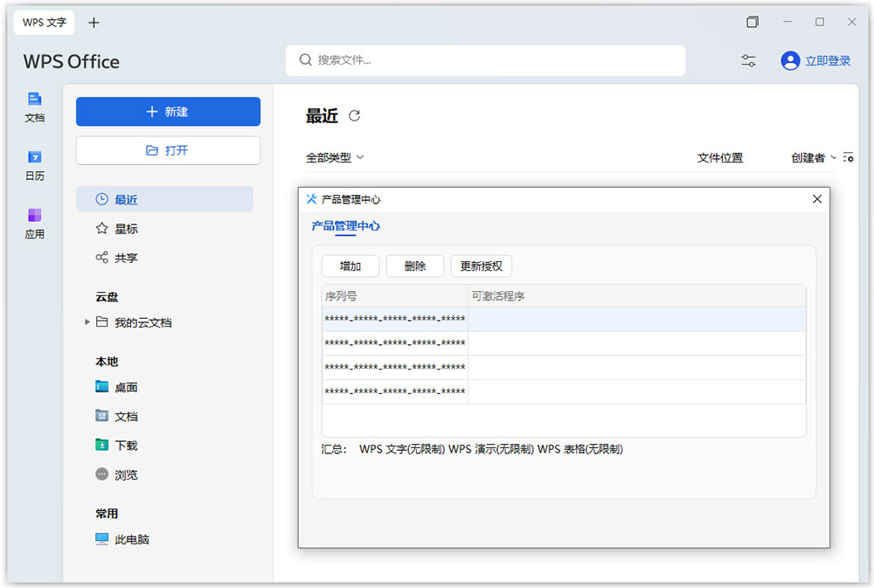Open the 日历 calendar icon
The height and width of the screenshot is (588, 874).
(35, 165)
